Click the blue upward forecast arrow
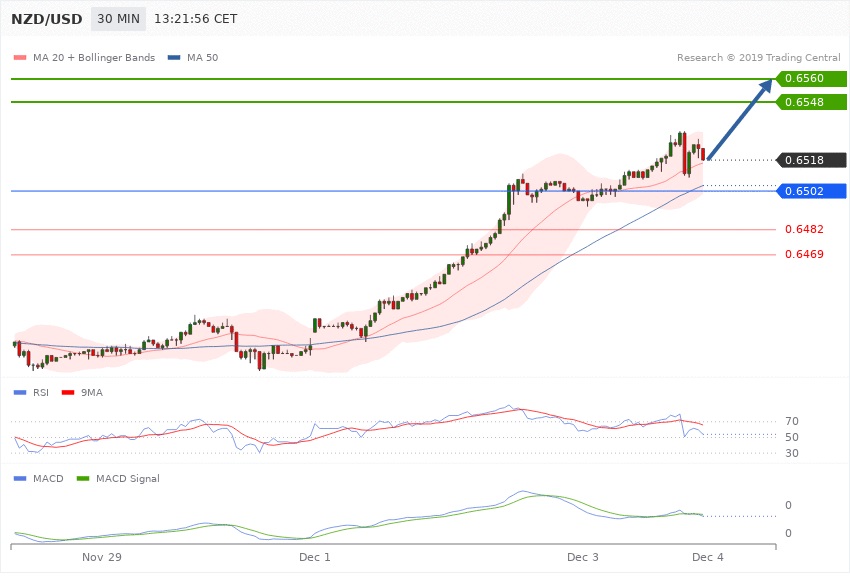The image size is (850, 576). [x=740, y=121]
